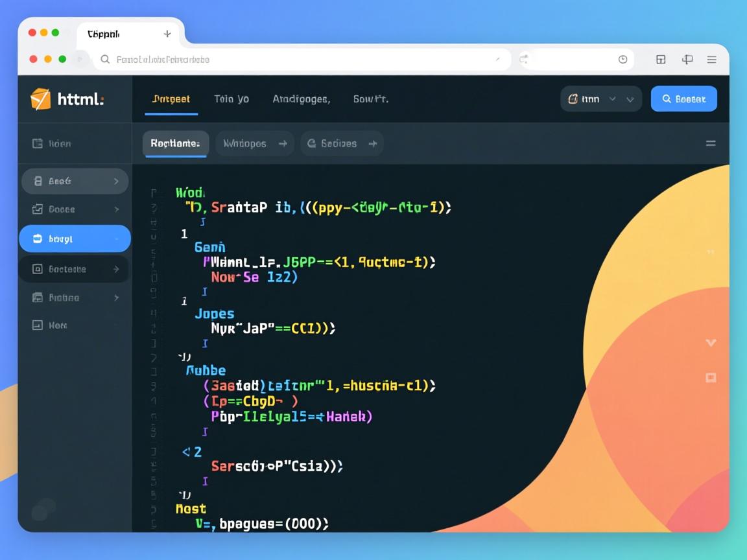747x560 pixels.
Task: Open a new browser tab with plus
Action: (x=167, y=34)
